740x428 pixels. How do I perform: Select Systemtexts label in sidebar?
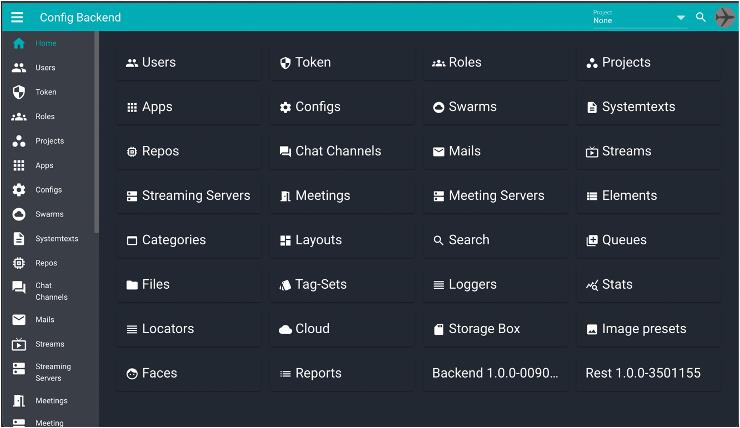(x=57, y=239)
